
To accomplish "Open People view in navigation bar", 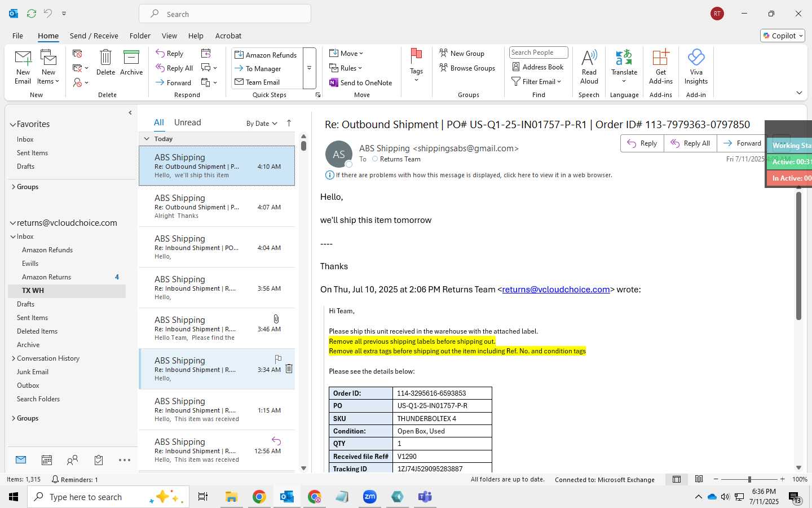I will (72, 460).
